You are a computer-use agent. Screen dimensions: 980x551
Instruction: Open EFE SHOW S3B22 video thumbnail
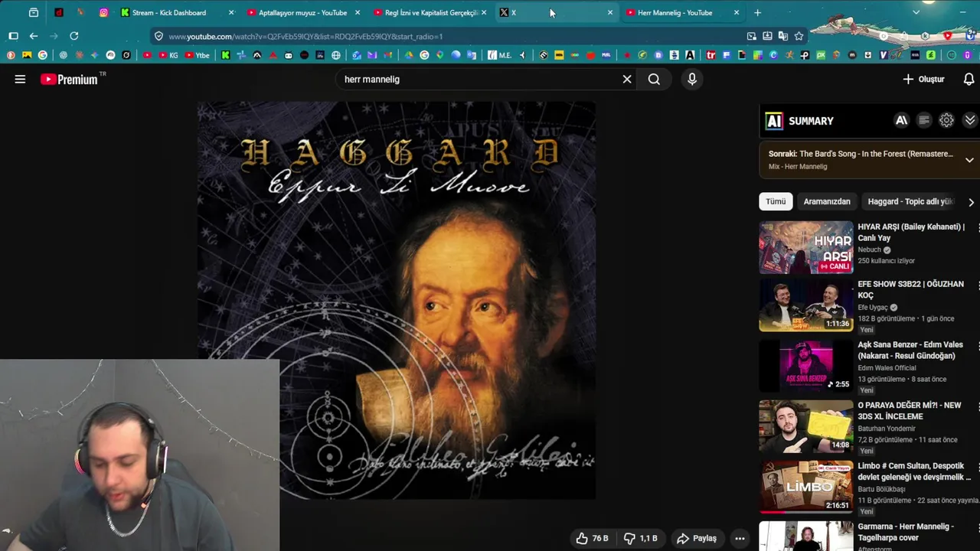coord(805,305)
